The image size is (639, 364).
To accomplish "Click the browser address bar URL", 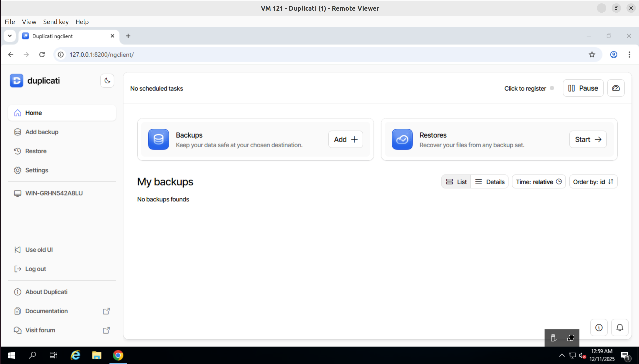I will pyautogui.click(x=101, y=55).
